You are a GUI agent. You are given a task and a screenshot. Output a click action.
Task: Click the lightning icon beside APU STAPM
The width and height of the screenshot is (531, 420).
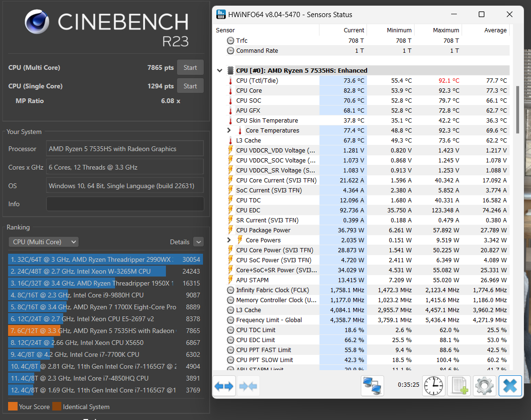pos(231,280)
